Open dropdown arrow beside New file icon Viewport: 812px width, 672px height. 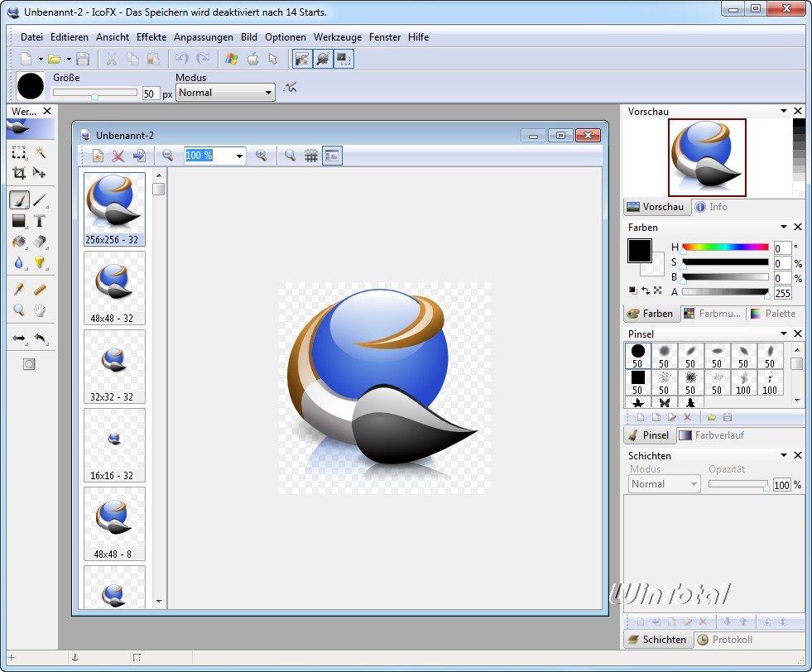click(41, 60)
